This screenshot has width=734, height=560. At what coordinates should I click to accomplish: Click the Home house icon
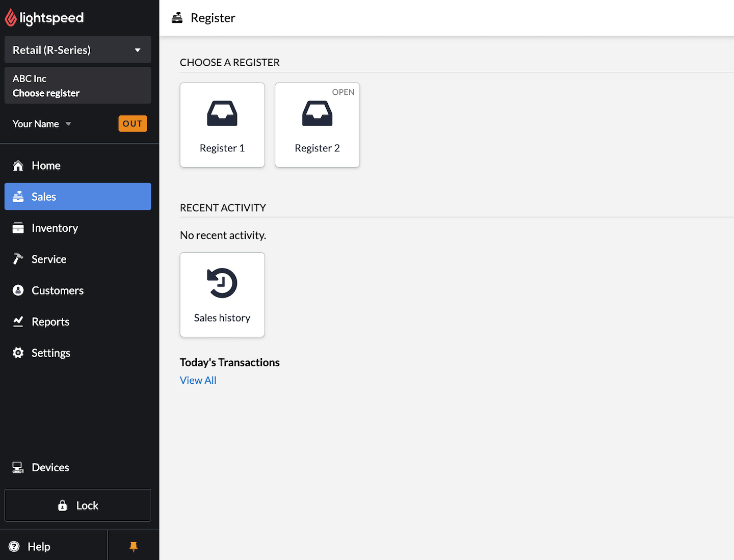coord(18,166)
